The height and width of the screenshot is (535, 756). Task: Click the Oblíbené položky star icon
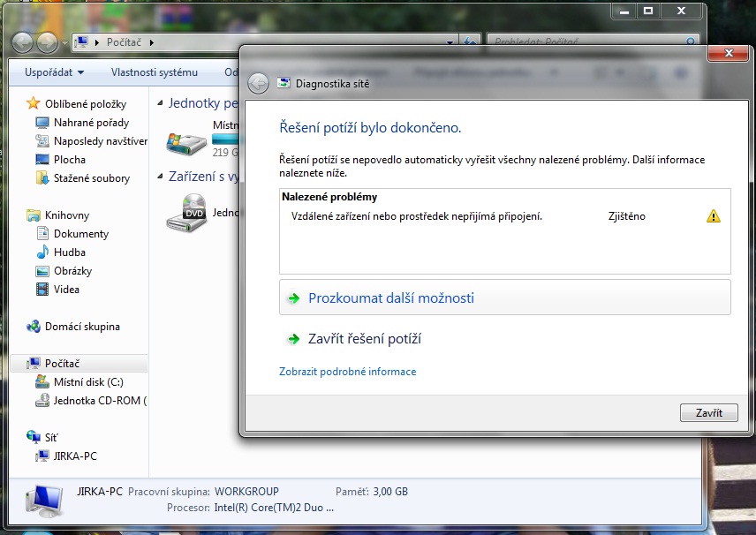[34, 103]
